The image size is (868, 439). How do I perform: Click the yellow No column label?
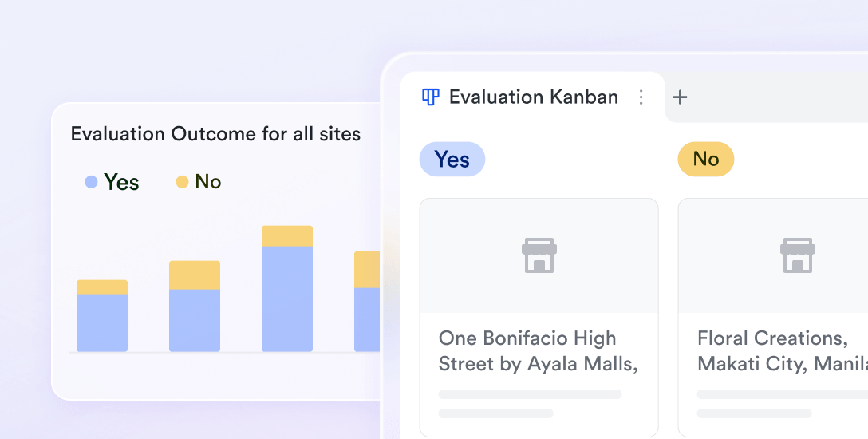(706, 160)
